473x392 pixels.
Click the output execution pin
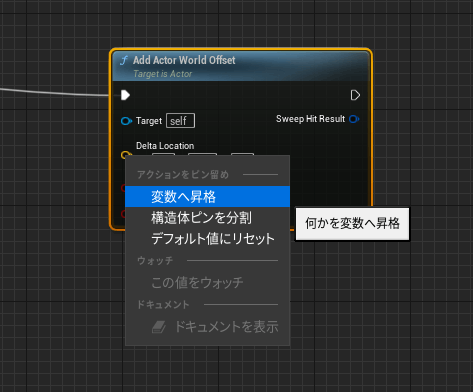point(355,95)
